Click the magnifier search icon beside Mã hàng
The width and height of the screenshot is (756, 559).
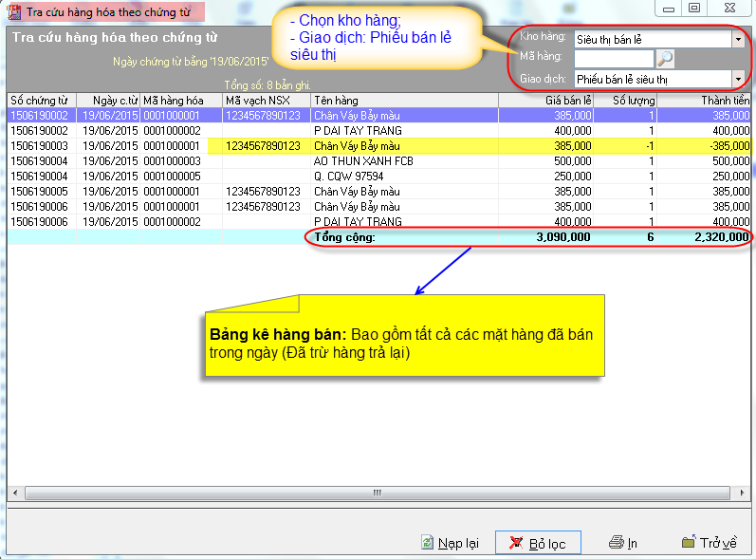pos(665,59)
